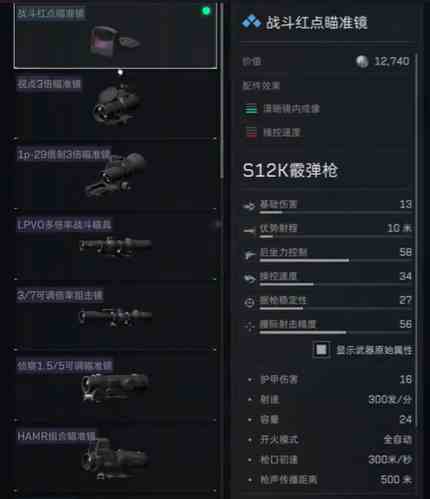Select the 战斗红点瞄准镜 red dot sight item
This screenshot has width=430, height=499.
coord(115,36)
